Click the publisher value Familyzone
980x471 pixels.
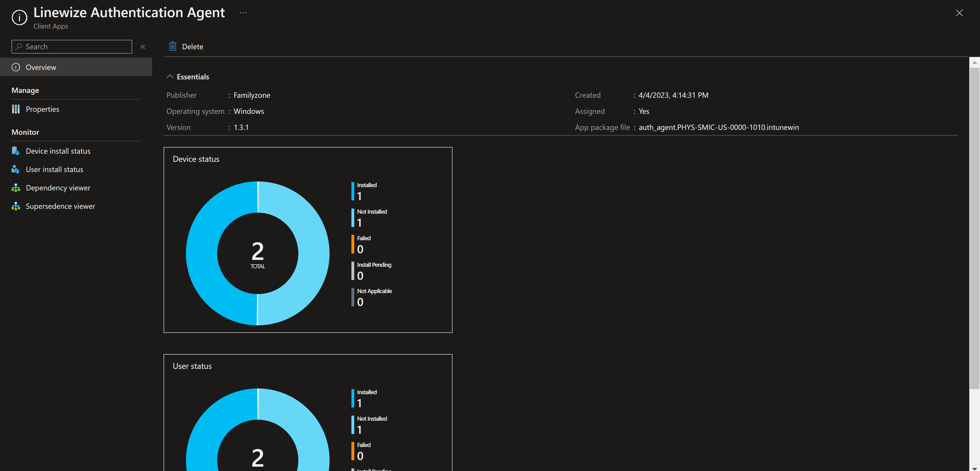252,95
